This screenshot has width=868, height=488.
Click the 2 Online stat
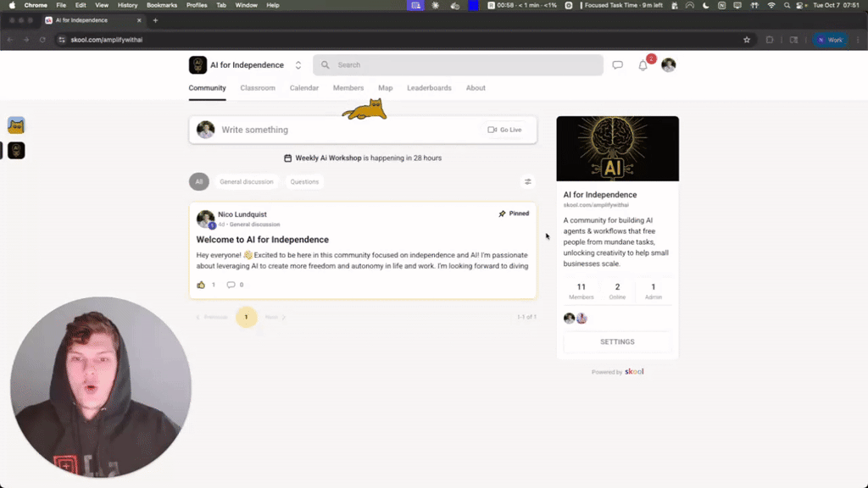[x=617, y=291]
